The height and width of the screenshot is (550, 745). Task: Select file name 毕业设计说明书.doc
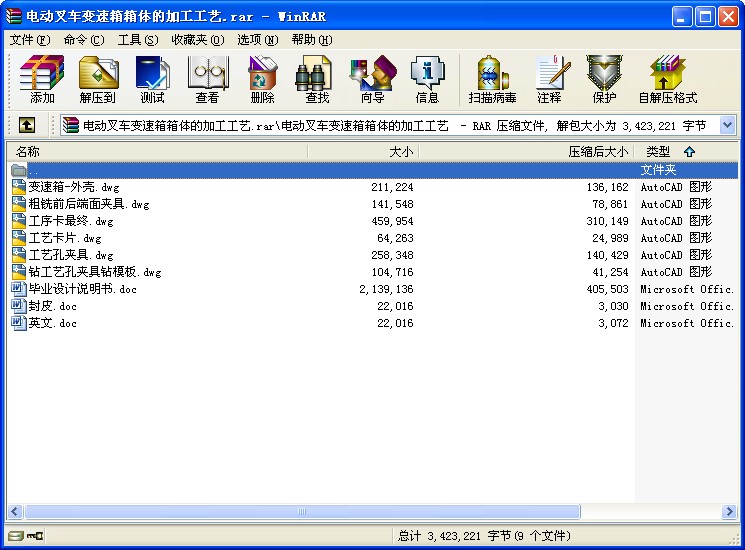pos(83,289)
